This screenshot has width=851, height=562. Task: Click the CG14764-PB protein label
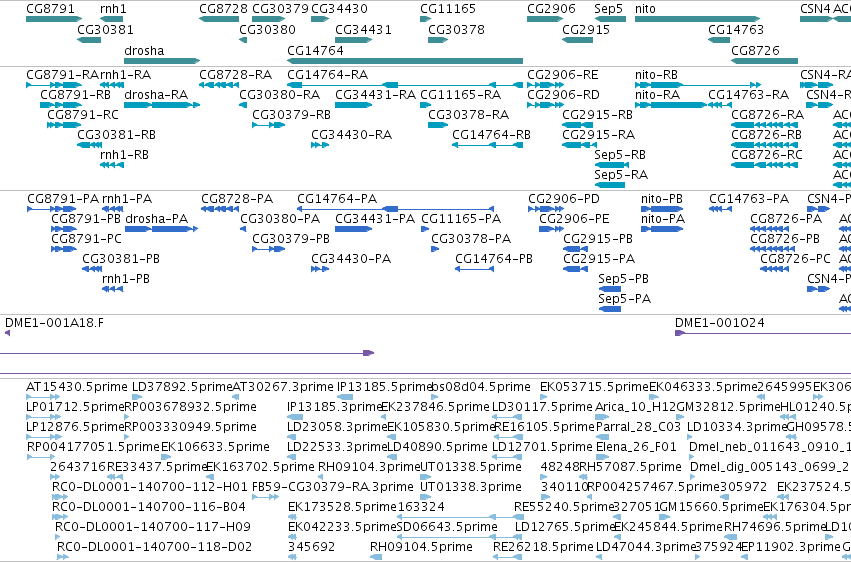point(494,259)
